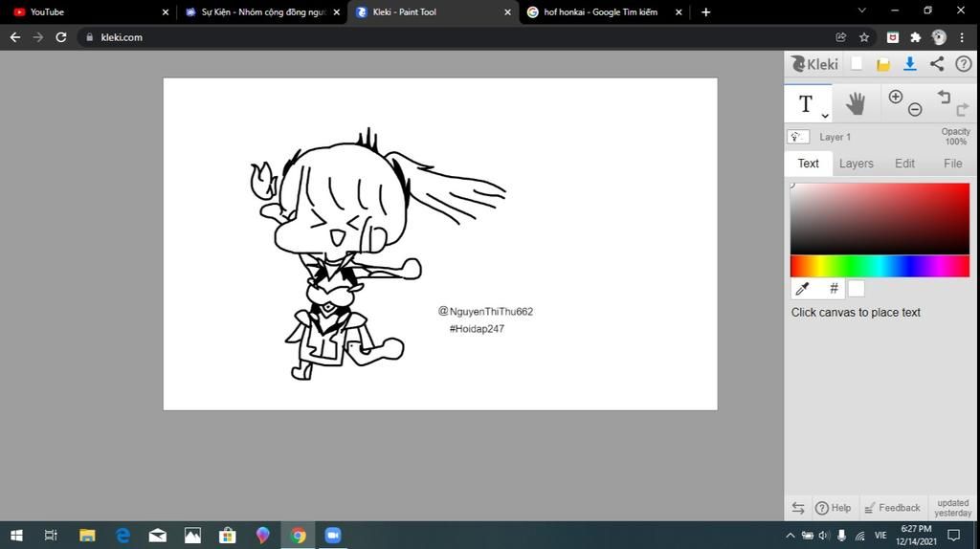Download the drawing with the blue arrow icon
This screenshot has width=980, height=549.
tap(910, 64)
